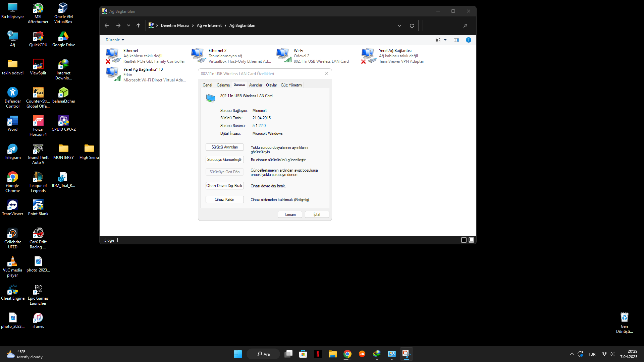Select the Ethernet 2 VirtualBox adapter icon
Image resolution: width=644 pixels, height=362 pixels.
tap(198, 56)
